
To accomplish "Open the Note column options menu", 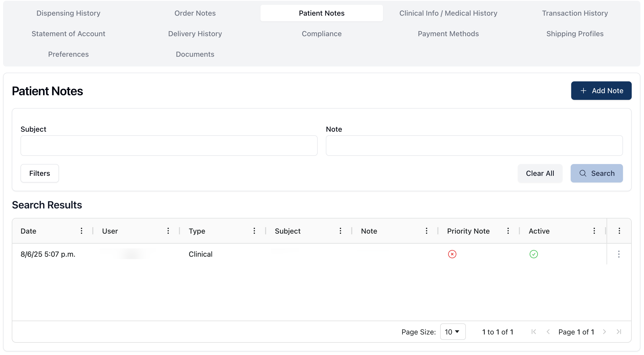I will pyautogui.click(x=426, y=231).
